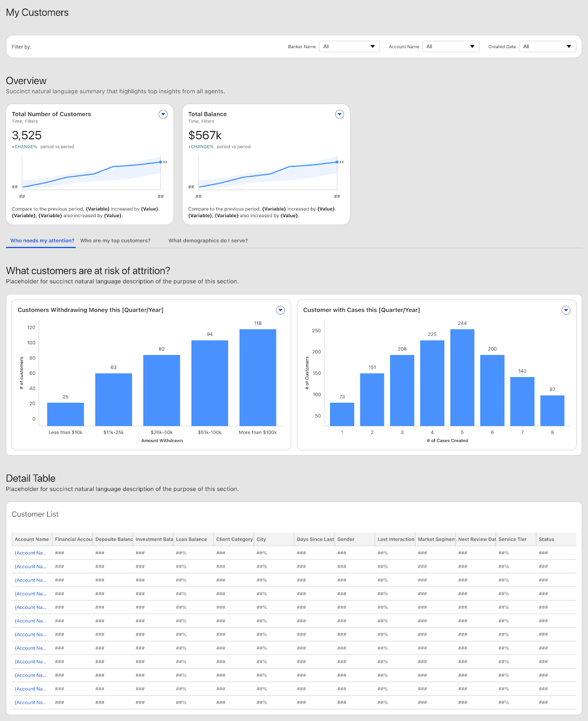The width and height of the screenshot is (588, 721).
Task: Open Customer with Cases chart options
Action: (x=566, y=310)
